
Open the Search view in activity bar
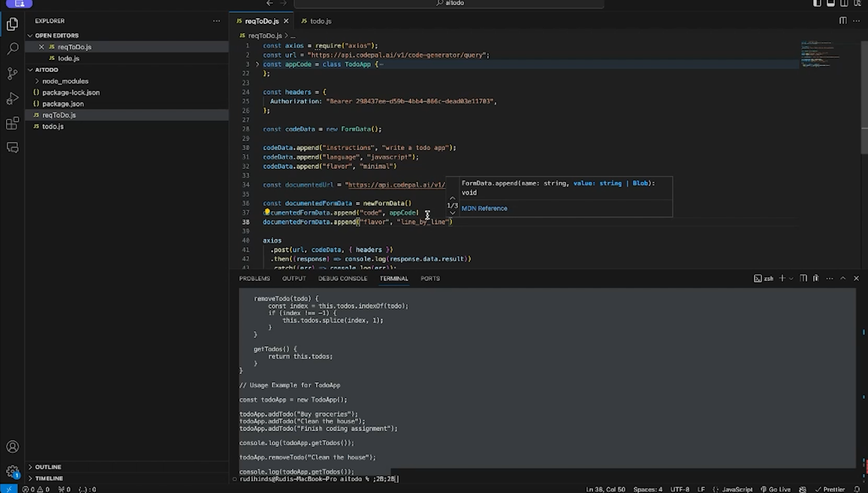[x=12, y=48]
